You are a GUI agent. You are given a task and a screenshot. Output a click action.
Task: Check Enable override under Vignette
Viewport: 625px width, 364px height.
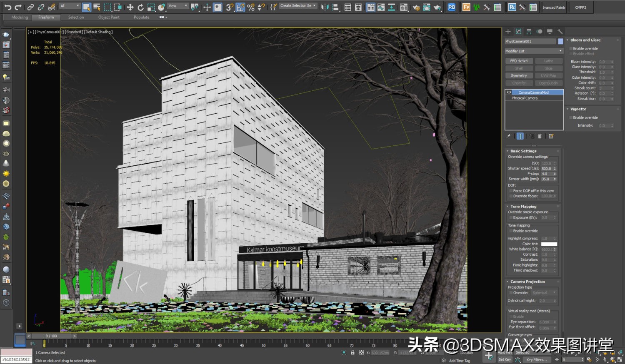point(571,118)
